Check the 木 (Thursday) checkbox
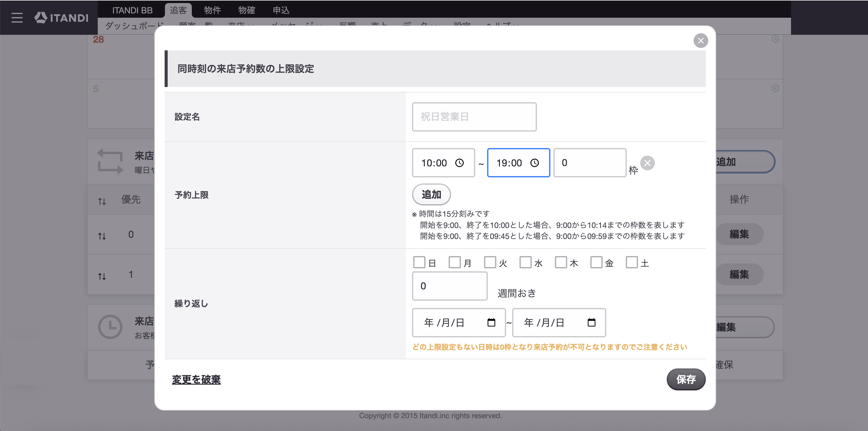Image resolution: width=868 pixels, height=431 pixels. 561,262
